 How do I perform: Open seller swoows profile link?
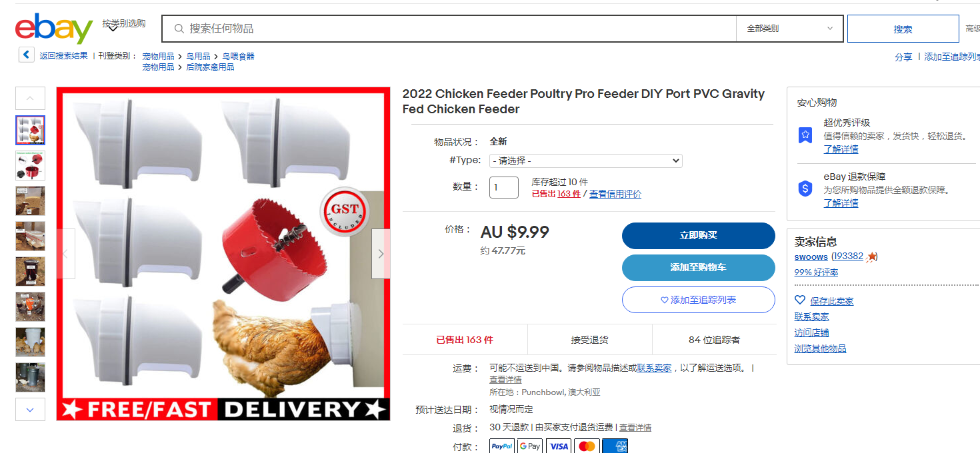click(811, 256)
